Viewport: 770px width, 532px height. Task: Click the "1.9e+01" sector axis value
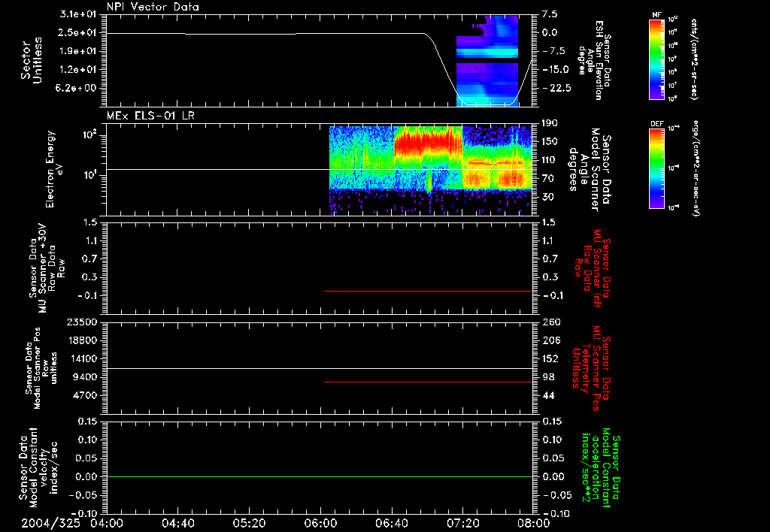pyautogui.click(x=77, y=51)
